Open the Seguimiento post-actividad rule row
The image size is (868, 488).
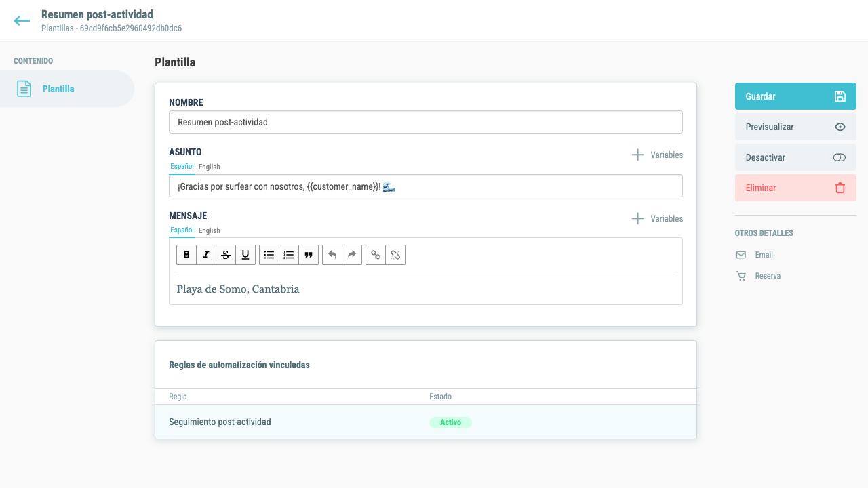pyautogui.click(x=426, y=422)
